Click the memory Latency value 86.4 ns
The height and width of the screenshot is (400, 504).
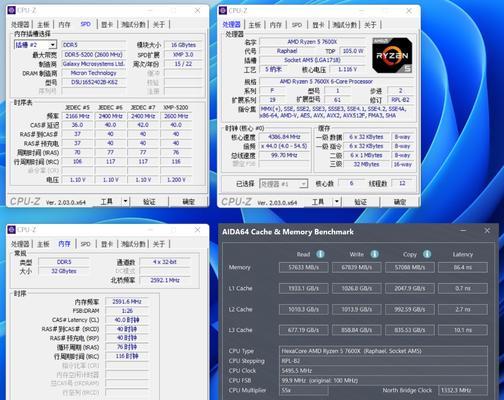(463, 267)
